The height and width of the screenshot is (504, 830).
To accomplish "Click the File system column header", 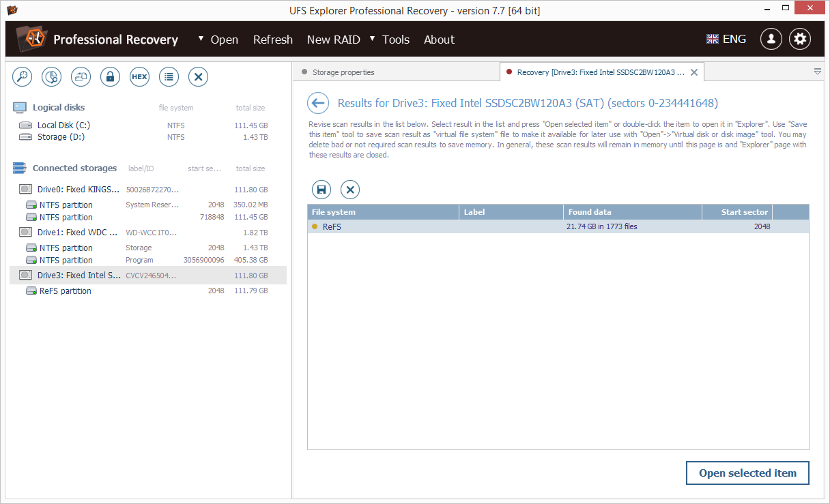I will [x=384, y=212].
